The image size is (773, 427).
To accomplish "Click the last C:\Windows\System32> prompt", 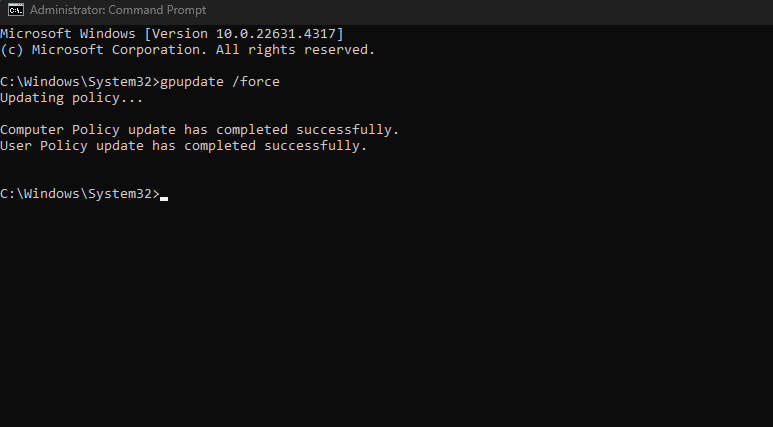I will (x=80, y=194).
